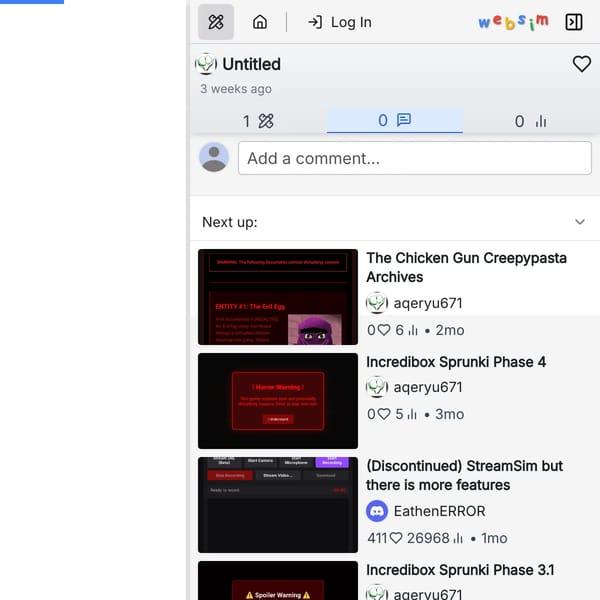The image size is (600, 600).
Task: Click heart icon on Sprunki Phase 4
Action: point(384,414)
